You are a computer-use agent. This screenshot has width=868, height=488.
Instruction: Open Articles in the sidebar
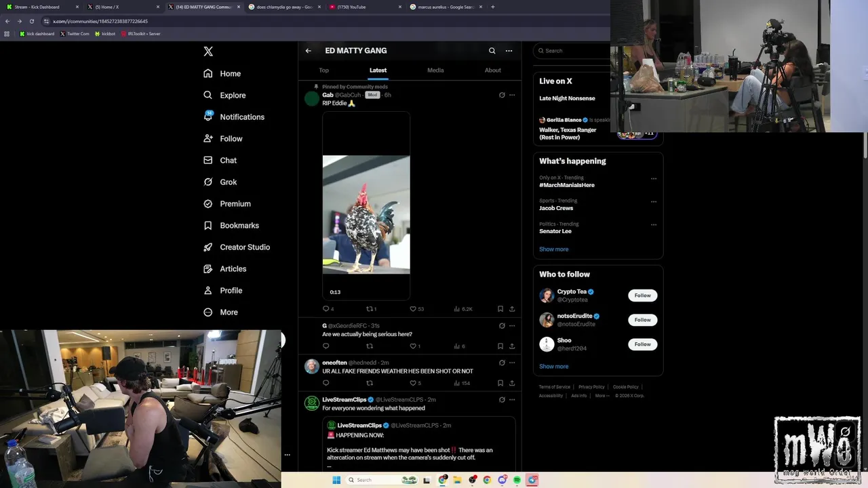point(224,268)
